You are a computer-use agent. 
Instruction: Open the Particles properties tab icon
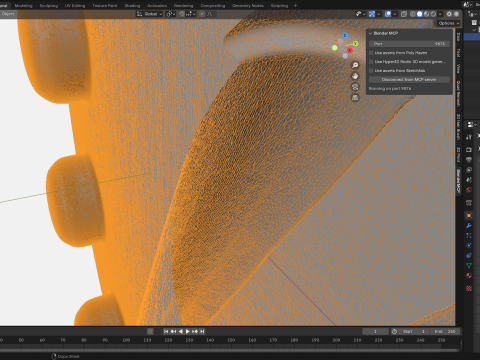tap(469, 236)
